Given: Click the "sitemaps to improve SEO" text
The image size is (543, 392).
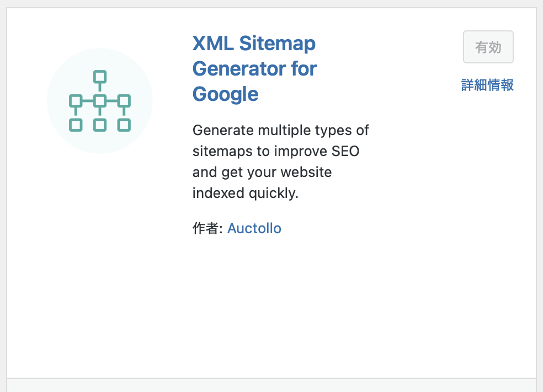Looking at the screenshot, I should 276,152.
